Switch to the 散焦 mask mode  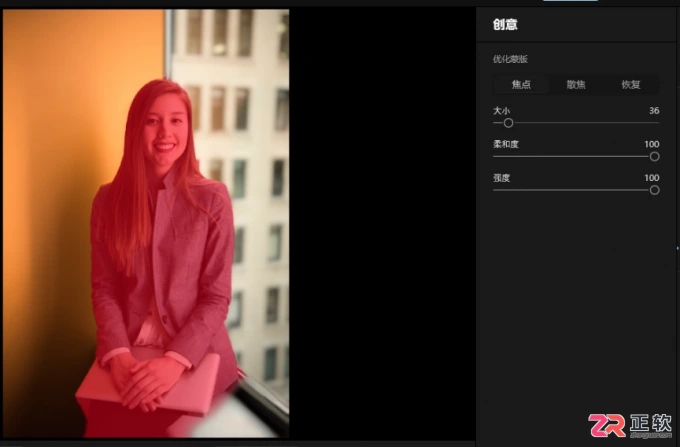tap(576, 85)
